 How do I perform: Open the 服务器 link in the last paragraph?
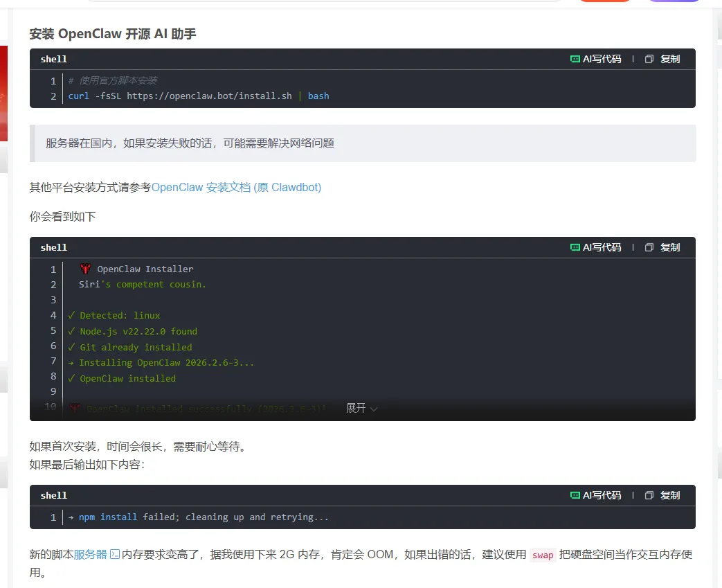(x=90, y=554)
